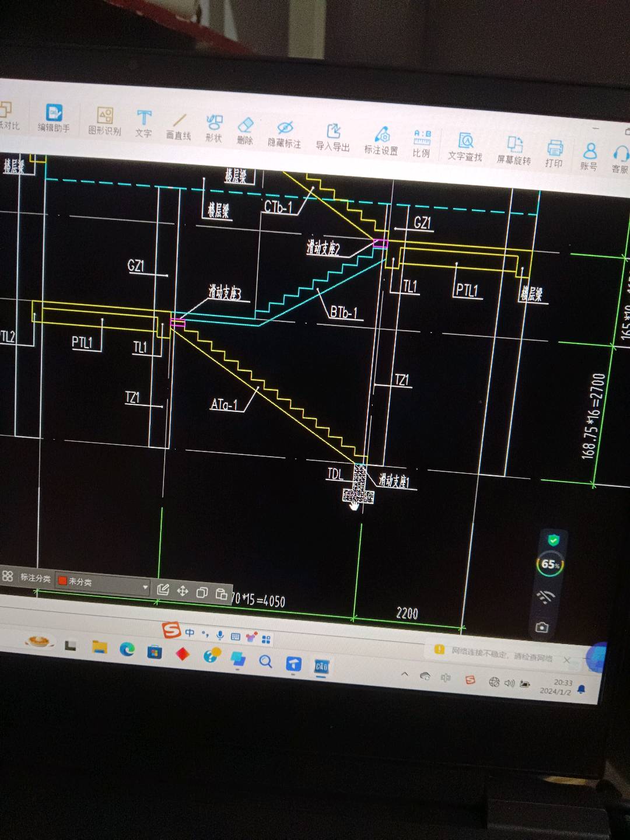Click the 65% memory usage ring
This screenshot has width=630, height=840.
pos(550,564)
